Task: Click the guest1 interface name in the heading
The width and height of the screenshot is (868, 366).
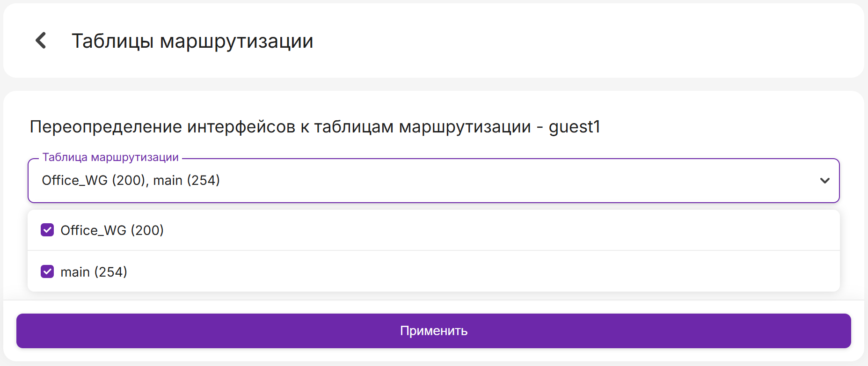Action: [x=574, y=127]
